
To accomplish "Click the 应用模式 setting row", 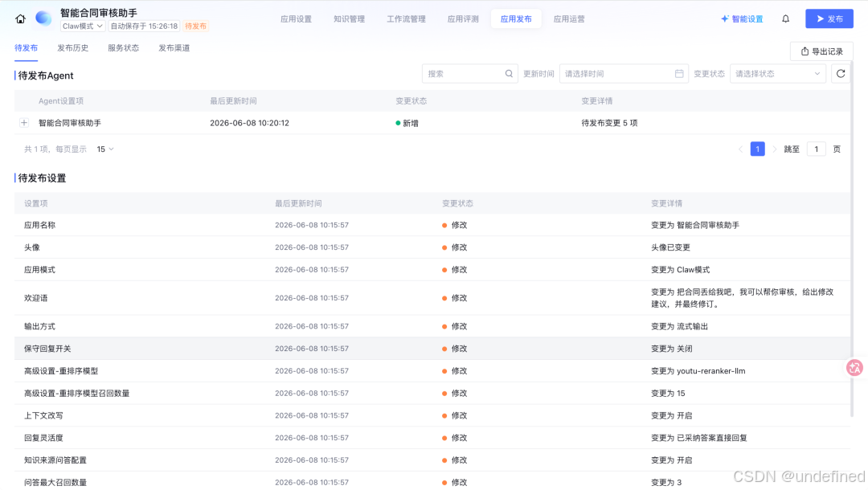I will [x=432, y=270].
